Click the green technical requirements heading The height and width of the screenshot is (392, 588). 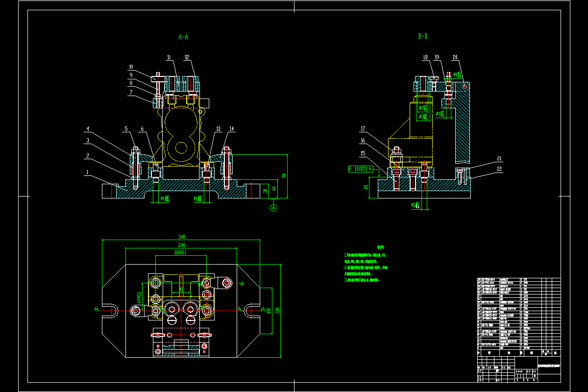[380, 247]
